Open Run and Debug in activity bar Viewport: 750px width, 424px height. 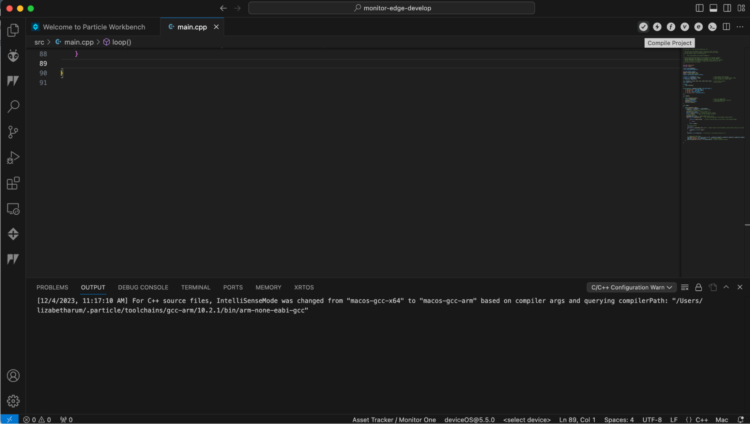(x=13, y=157)
